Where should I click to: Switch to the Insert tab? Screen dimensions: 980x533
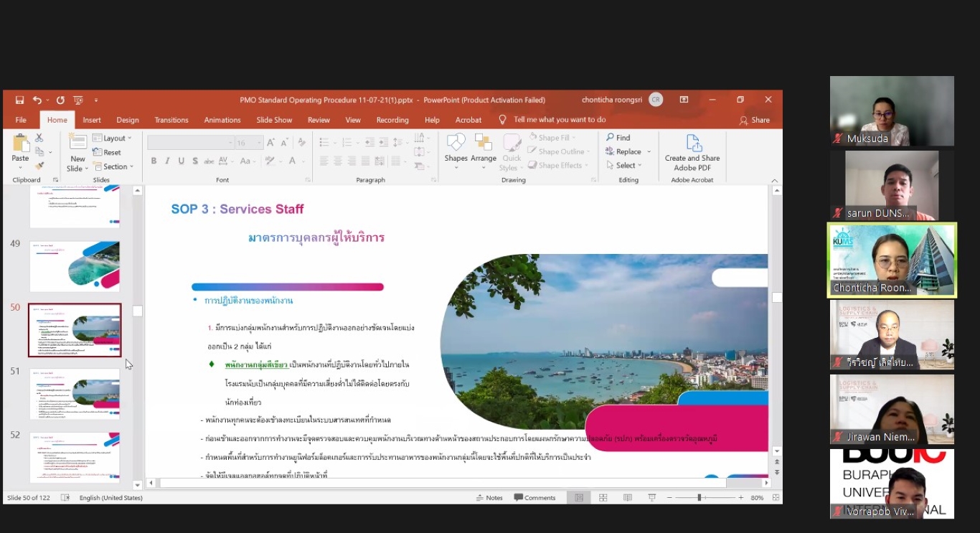pyautogui.click(x=92, y=120)
